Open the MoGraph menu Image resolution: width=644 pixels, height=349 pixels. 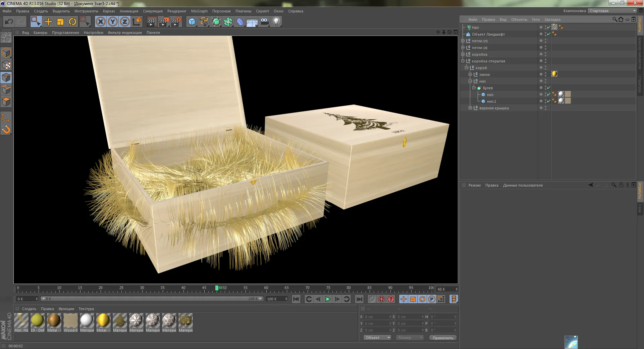(199, 11)
